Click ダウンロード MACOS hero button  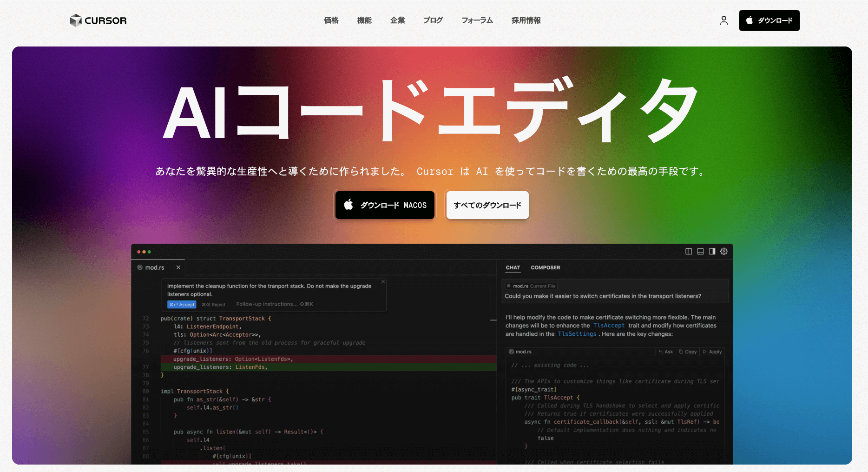tap(385, 205)
